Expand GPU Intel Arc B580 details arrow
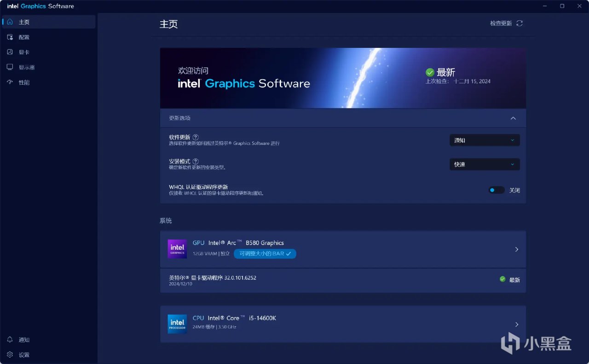 [x=517, y=249]
